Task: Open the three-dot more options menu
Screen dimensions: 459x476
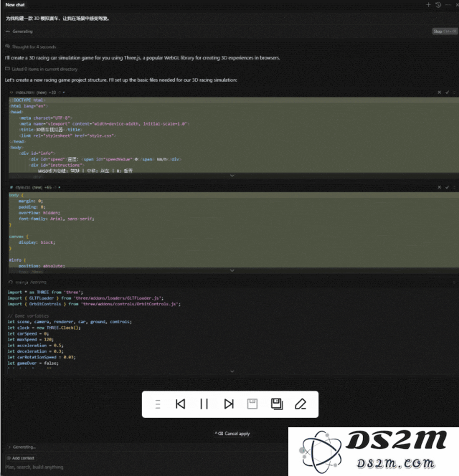Action: click(x=448, y=5)
